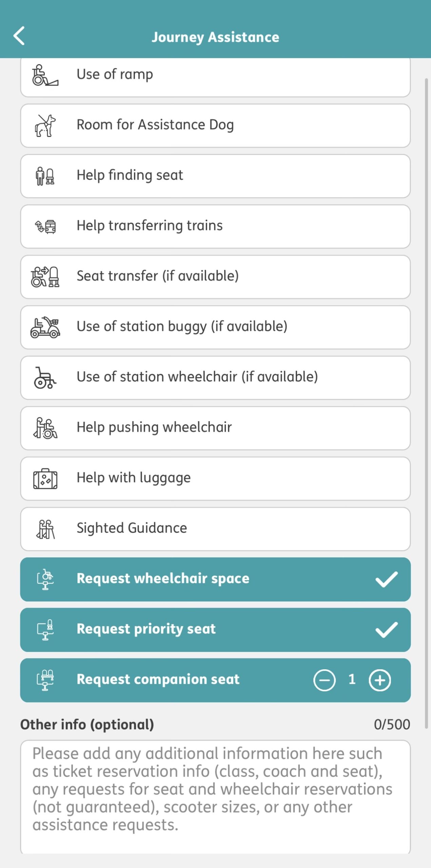Click the sighted guidance icon
Image resolution: width=431 pixels, height=868 pixels.
point(46,528)
